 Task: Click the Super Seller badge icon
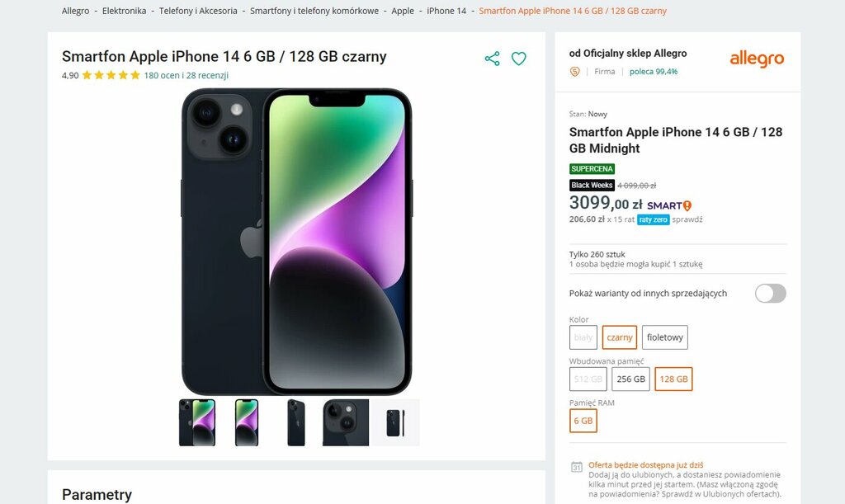point(575,72)
